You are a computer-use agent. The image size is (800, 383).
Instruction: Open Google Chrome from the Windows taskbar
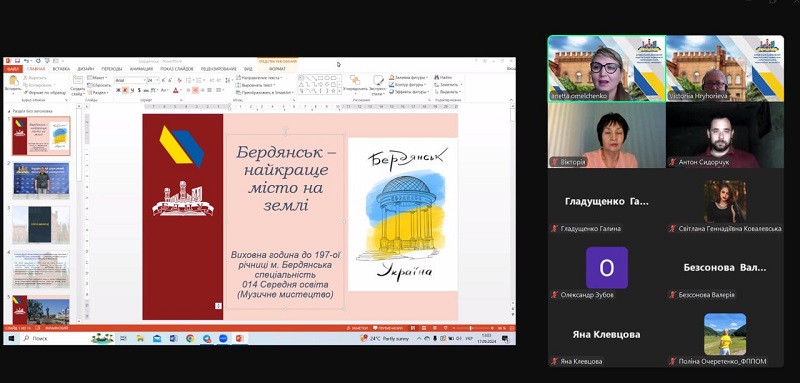pos(190,338)
